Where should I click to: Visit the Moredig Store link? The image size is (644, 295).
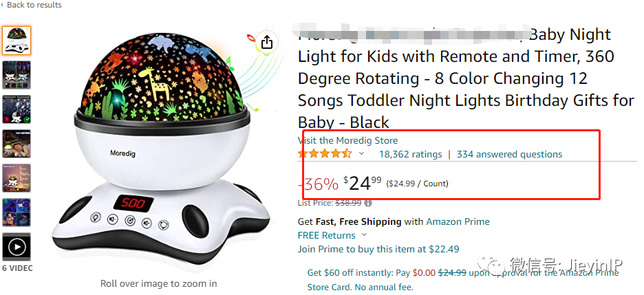click(348, 141)
